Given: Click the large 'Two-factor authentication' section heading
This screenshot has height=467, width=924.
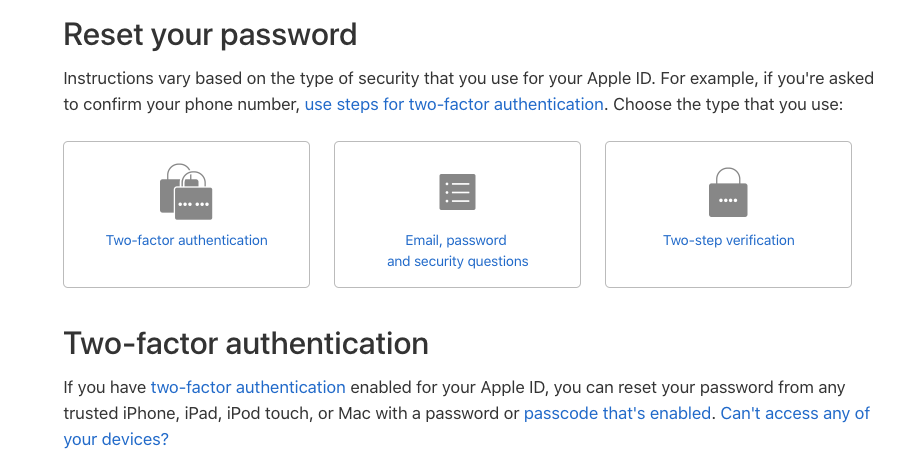Looking at the screenshot, I should pyautogui.click(x=246, y=343).
